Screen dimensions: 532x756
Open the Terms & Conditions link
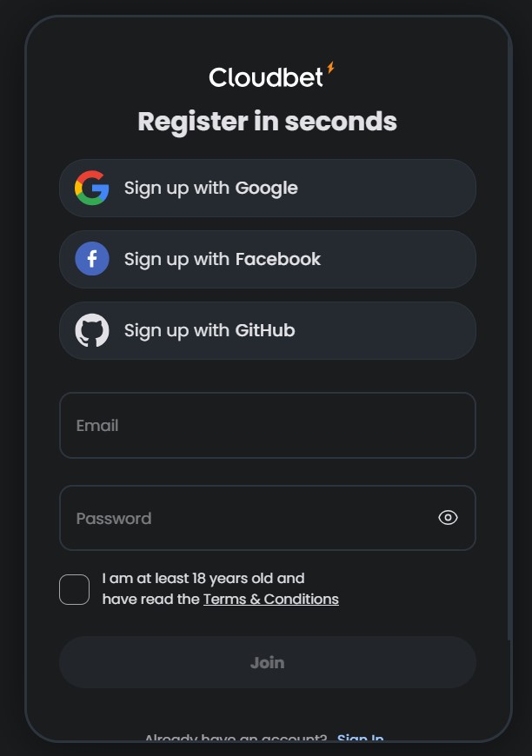point(270,599)
